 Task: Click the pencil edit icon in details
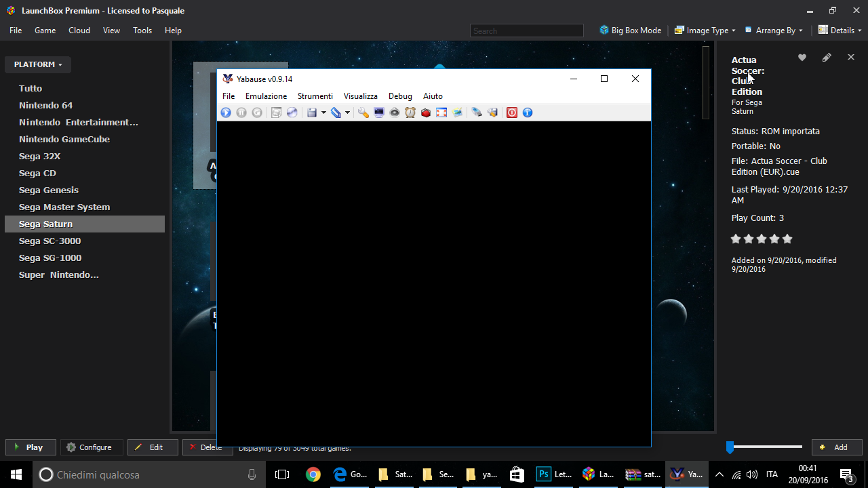[827, 58]
